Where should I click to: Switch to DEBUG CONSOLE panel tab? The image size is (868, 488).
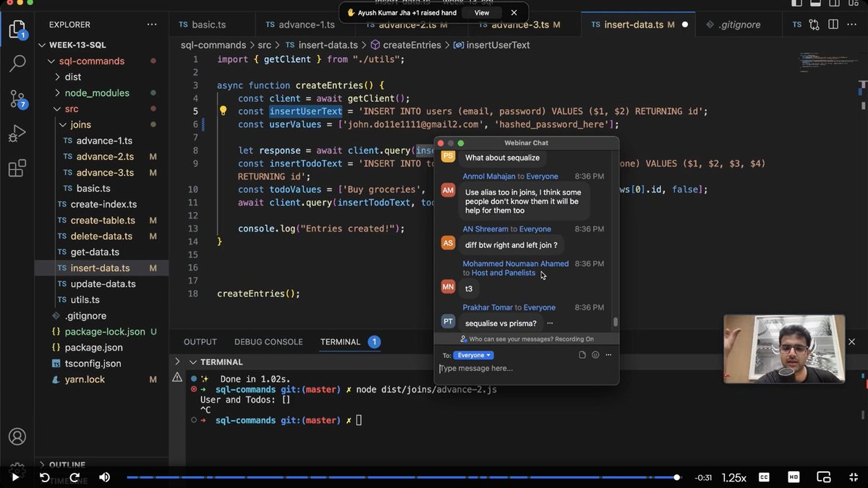point(268,341)
